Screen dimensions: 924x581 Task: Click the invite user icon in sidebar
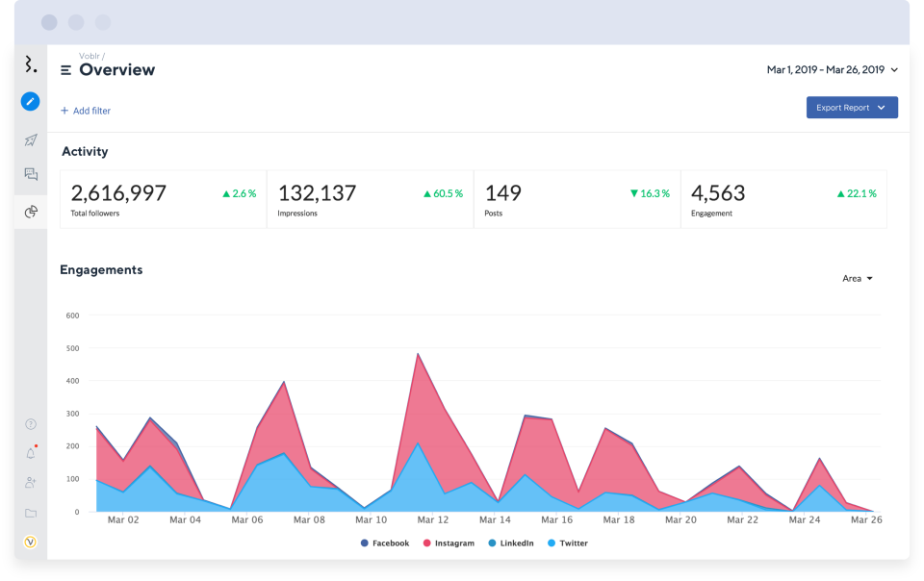30,482
